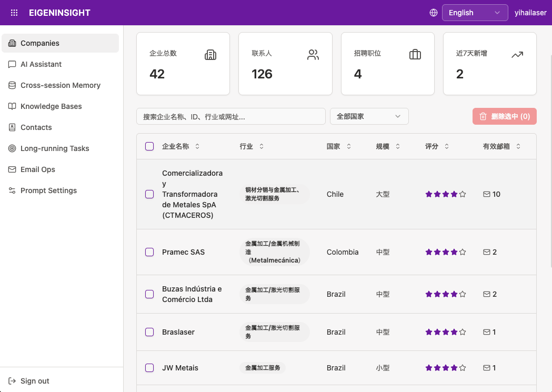Toggle the select-all checkbox in table header
Screen dimensions: 552x392
point(149,146)
